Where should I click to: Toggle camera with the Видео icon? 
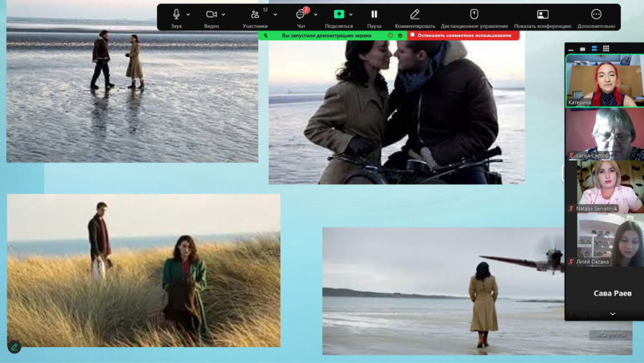pyautogui.click(x=211, y=14)
